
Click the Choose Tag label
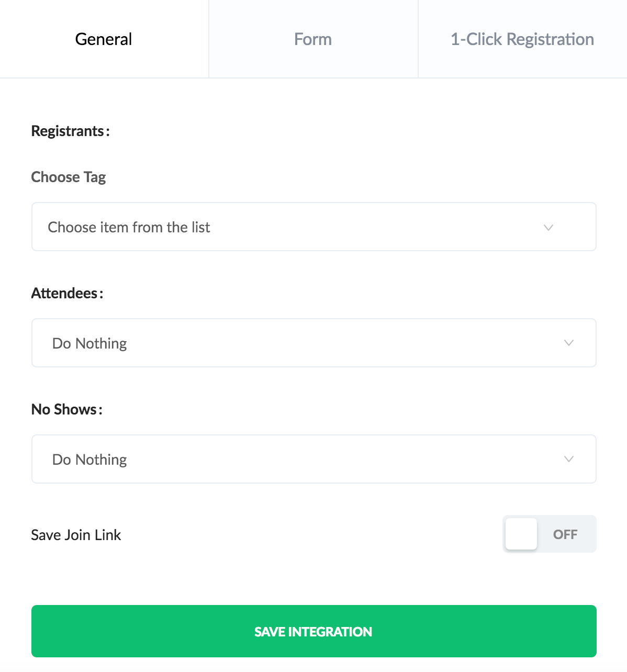[69, 177]
